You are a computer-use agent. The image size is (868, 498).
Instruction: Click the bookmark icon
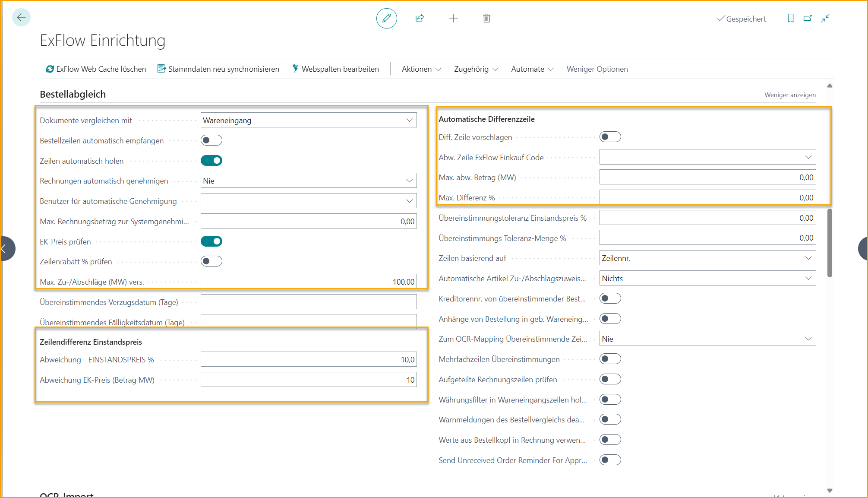[790, 18]
